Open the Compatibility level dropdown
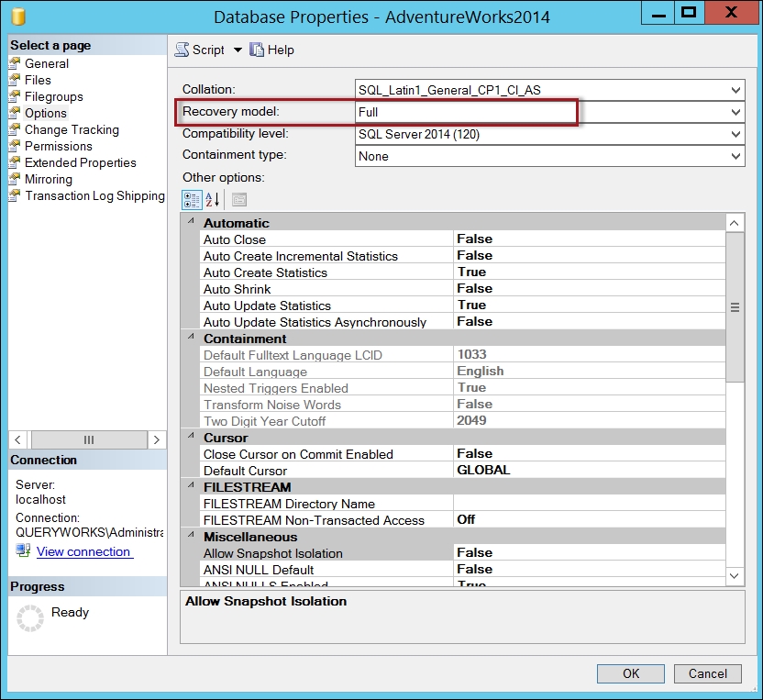Viewport: 763px width, 700px height. tap(735, 134)
